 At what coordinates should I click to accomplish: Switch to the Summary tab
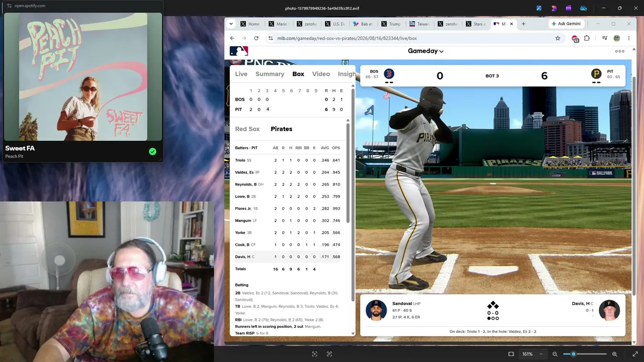tap(270, 74)
